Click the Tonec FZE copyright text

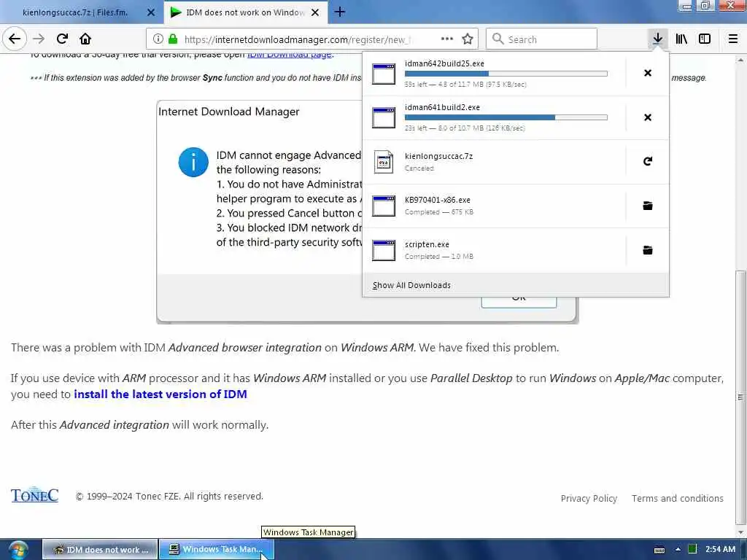pyautogui.click(x=169, y=496)
